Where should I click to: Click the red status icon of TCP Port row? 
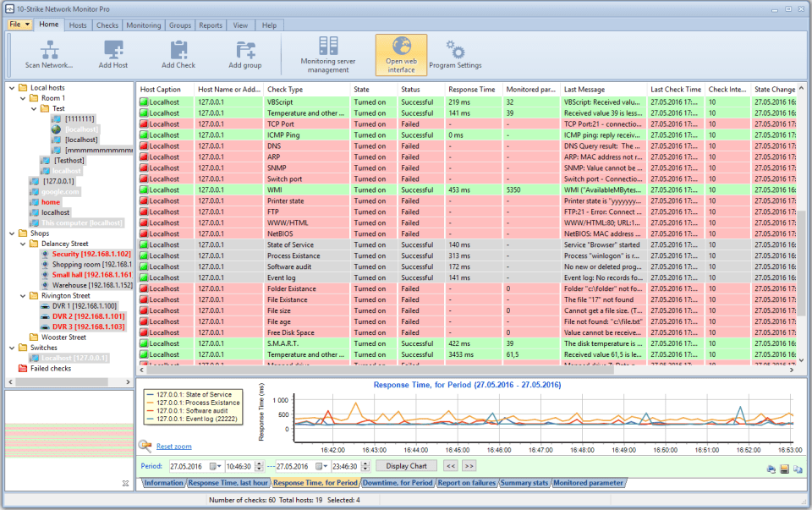pos(144,124)
